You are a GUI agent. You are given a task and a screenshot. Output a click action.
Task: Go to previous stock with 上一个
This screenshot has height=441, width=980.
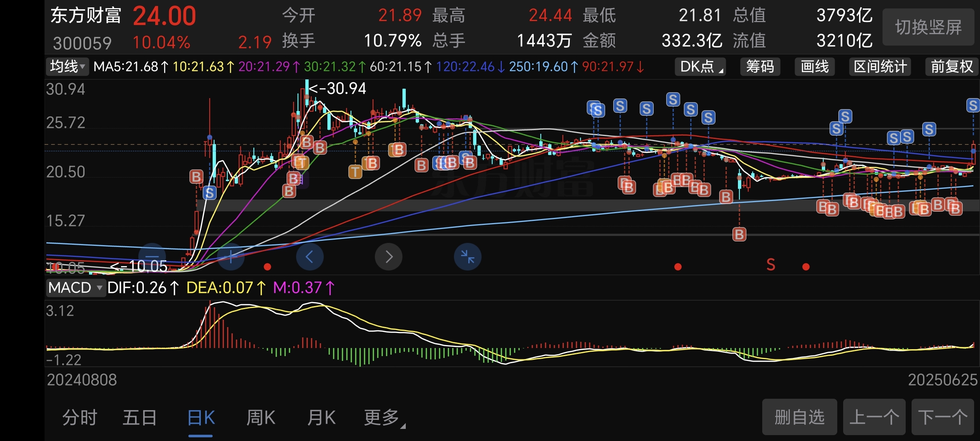874,417
